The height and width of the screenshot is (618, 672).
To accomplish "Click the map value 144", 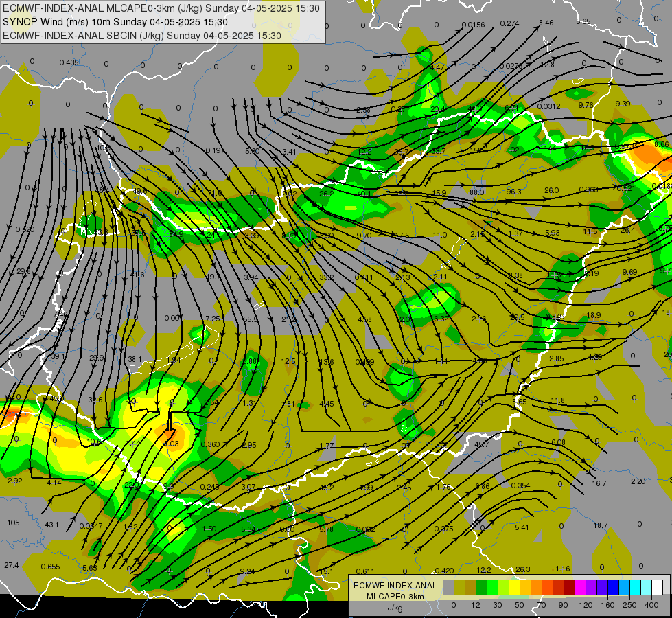I will [x=550, y=148].
